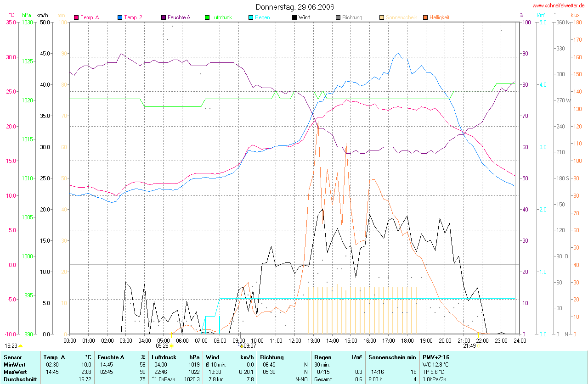The height and width of the screenshot is (384, 588).
Task: Click the 'Sensor' header in the table
Action: click(x=12, y=357)
